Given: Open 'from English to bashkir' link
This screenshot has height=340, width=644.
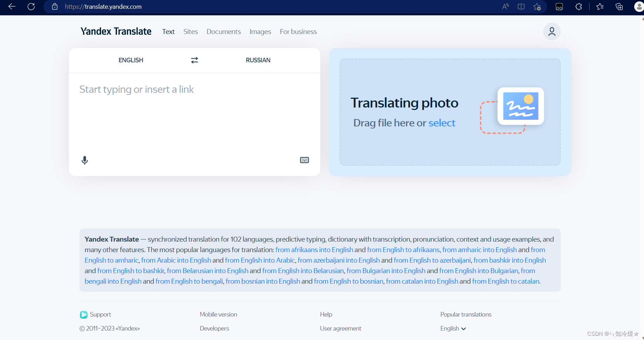Looking at the screenshot, I should pos(131,271).
